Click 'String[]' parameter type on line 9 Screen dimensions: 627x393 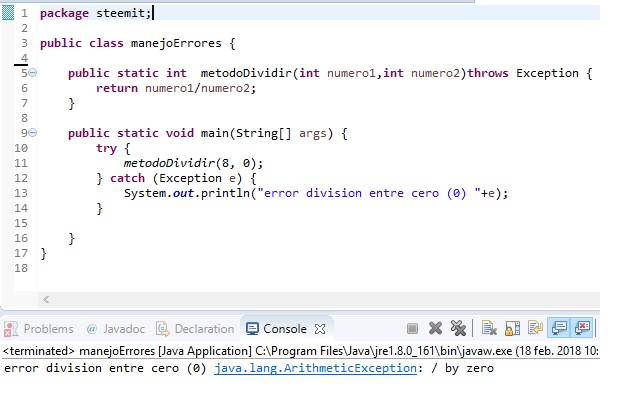pyautogui.click(x=264, y=133)
